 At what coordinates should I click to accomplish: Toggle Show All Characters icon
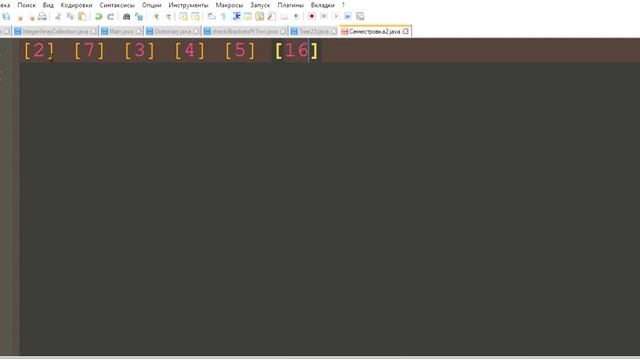pyautogui.click(x=223, y=16)
